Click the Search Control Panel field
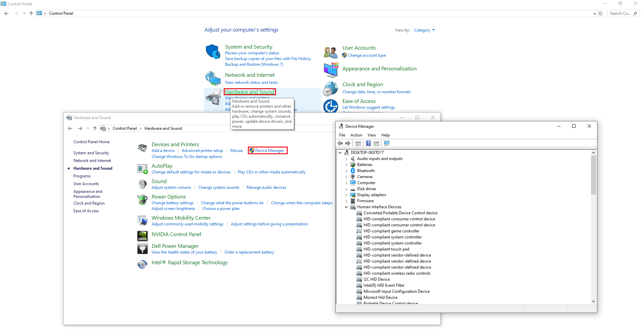Image resolution: width=644 pixels, height=332 pixels. [x=620, y=13]
